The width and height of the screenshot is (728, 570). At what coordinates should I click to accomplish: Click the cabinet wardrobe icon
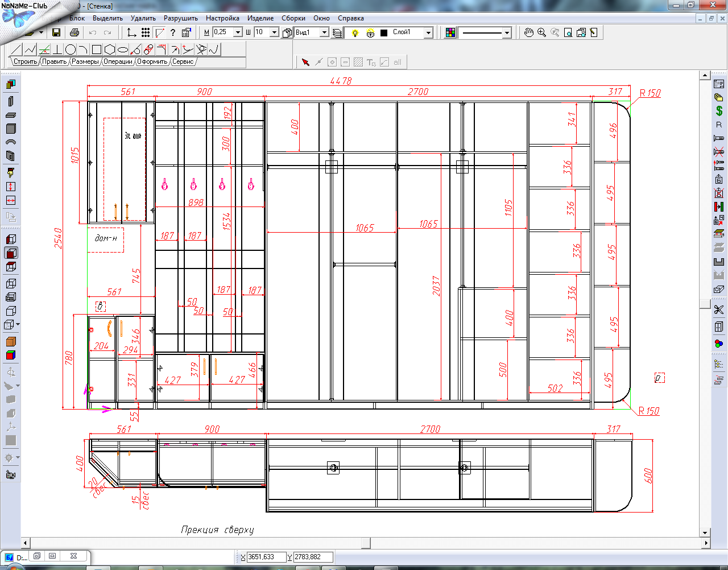719,327
